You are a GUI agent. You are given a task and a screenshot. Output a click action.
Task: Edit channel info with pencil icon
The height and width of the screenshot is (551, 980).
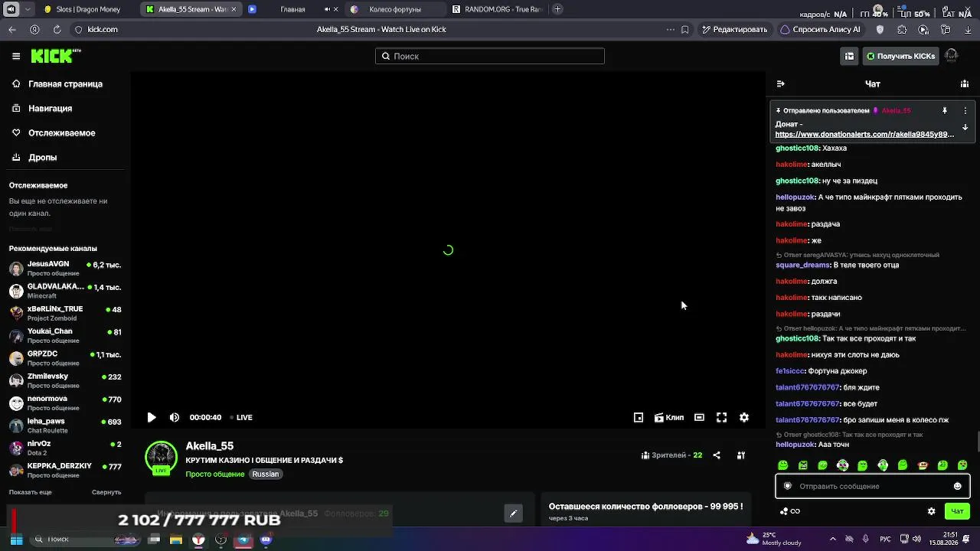pyautogui.click(x=514, y=513)
